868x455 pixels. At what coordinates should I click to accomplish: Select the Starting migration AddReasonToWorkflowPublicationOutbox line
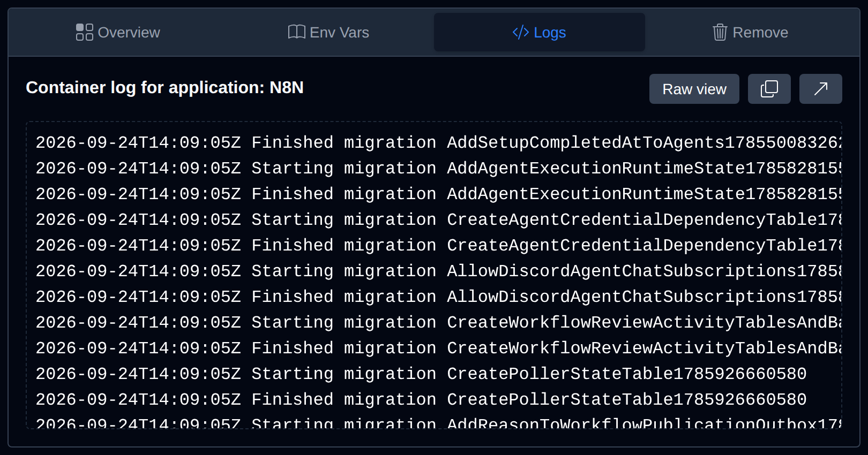point(438,423)
